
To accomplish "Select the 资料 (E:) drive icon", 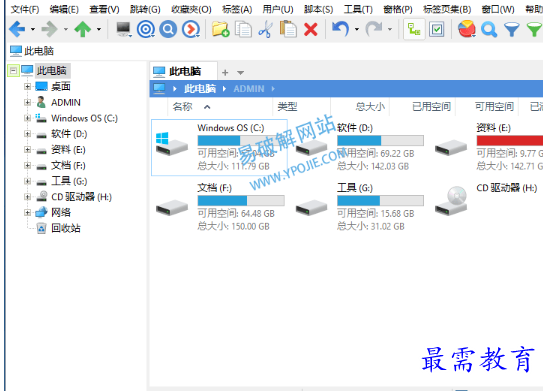I will [451, 148].
